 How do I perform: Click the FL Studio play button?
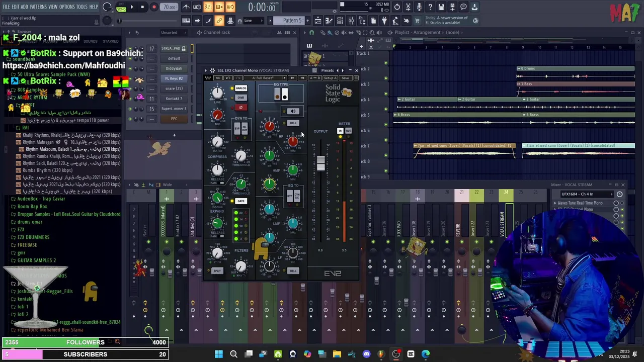(132, 7)
